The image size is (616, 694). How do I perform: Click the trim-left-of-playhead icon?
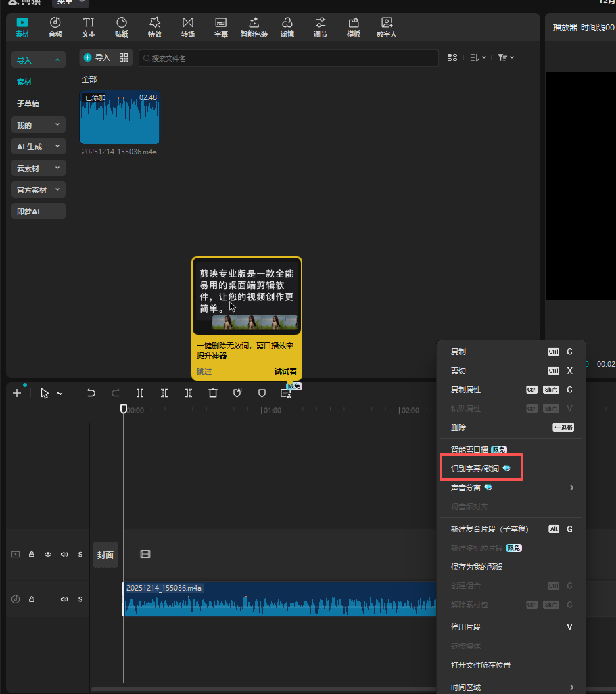[164, 393]
